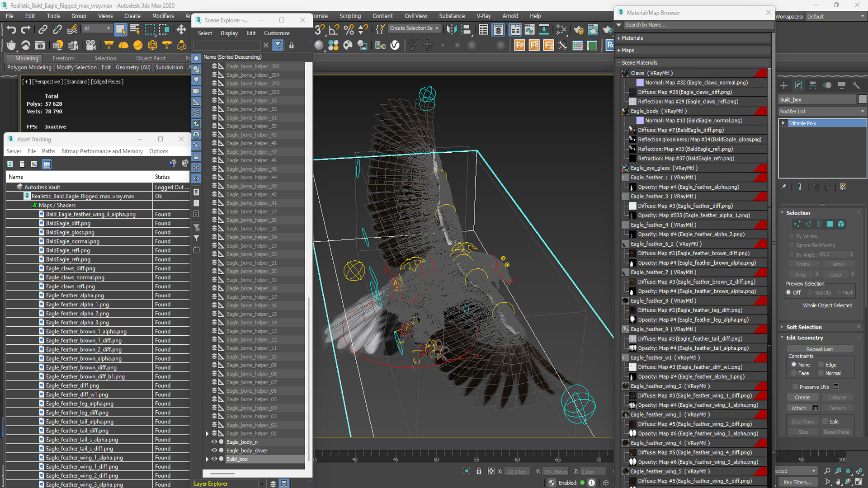
Task: Click Configure Modifier Sets icon
Action: point(843,187)
